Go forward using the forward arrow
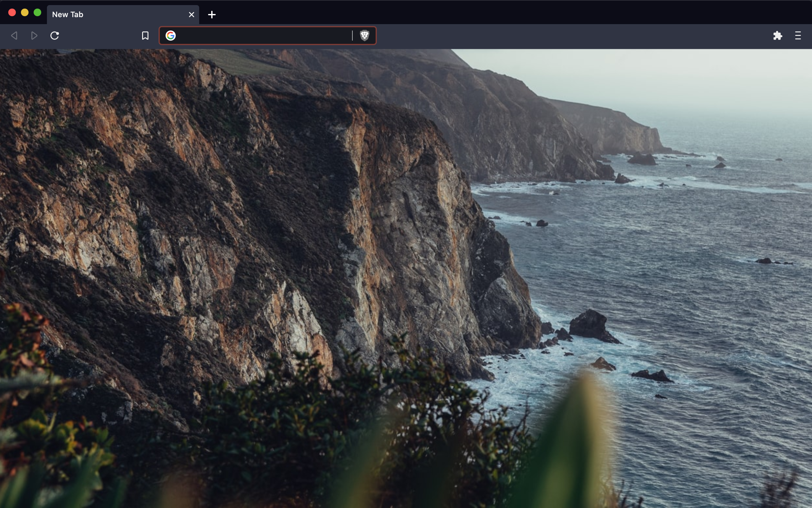Screen dimensions: 812x508 [34, 36]
